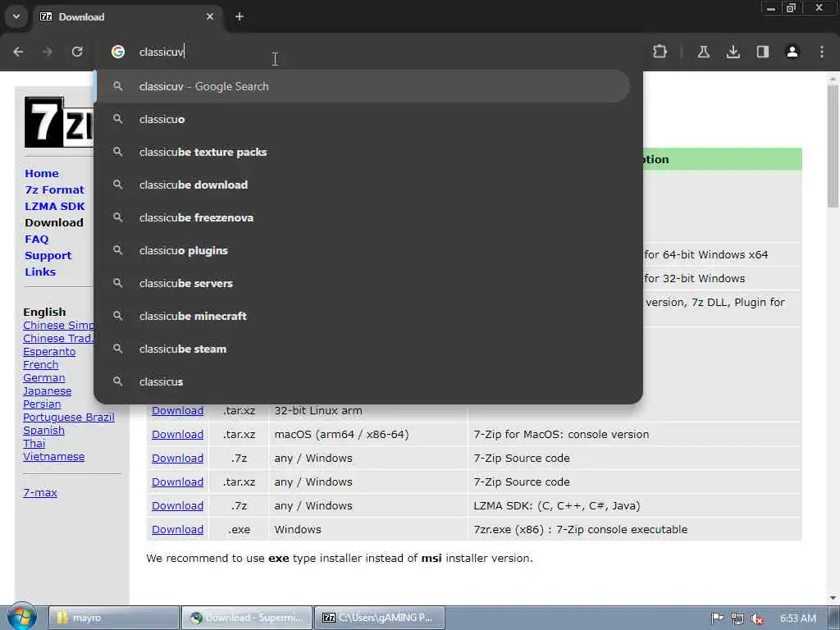Switch language to Thai

pyautogui.click(x=34, y=444)
